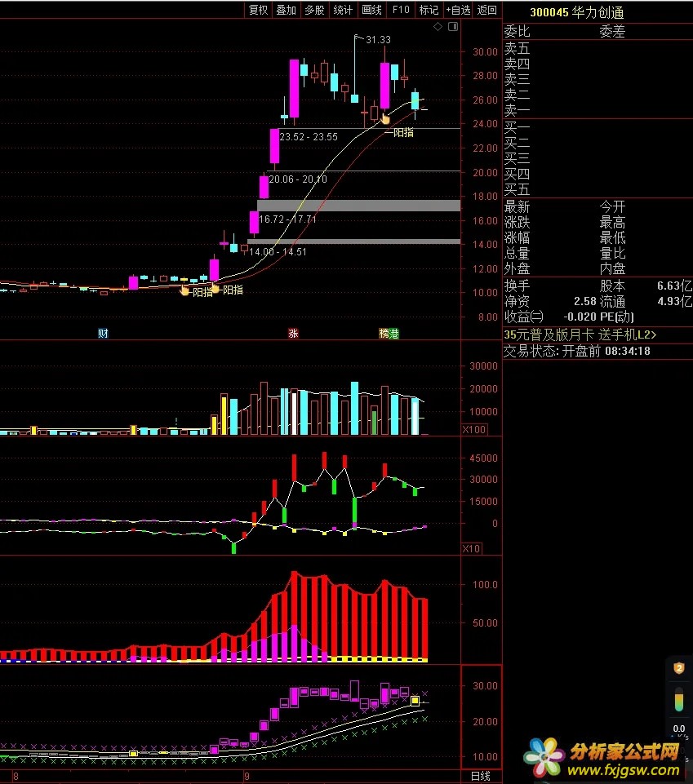The height and width of the screenshot is (784, 693).
Task: Click the 委差 field label
Action: tap(612, 32)
